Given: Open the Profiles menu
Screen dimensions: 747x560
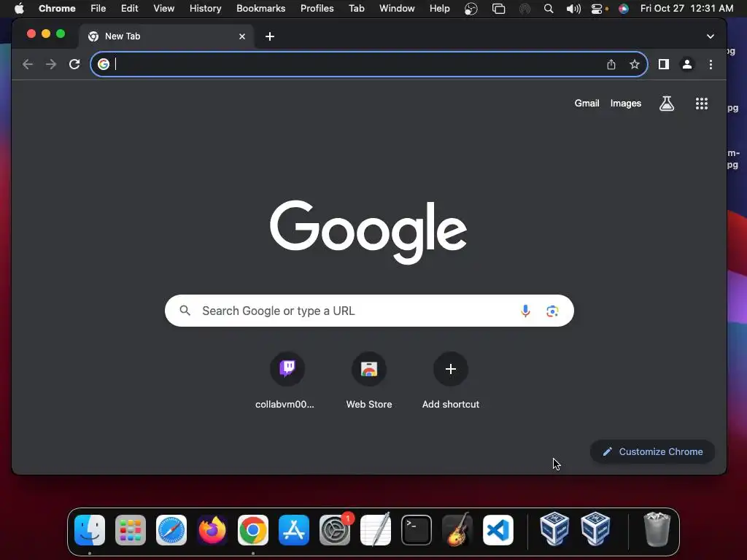Looking at the screenshot, I should coord(317,9).
